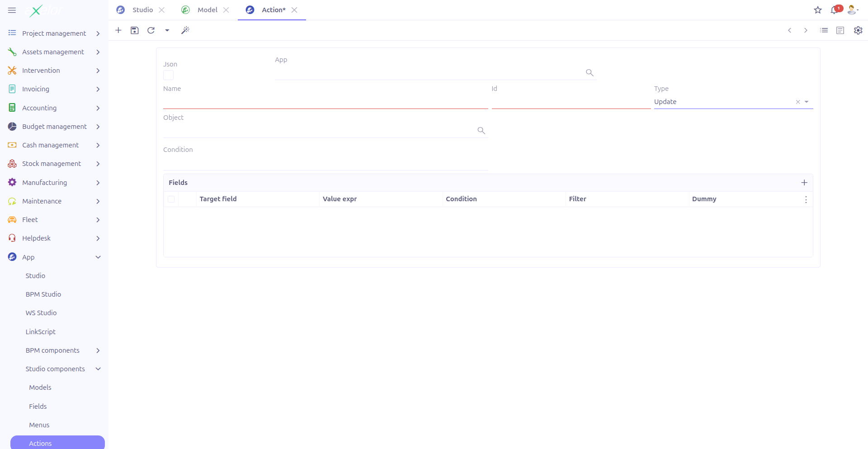Save the current action record
The width and height of the screenshot is (868, 449).
click(x=135, y=30)
